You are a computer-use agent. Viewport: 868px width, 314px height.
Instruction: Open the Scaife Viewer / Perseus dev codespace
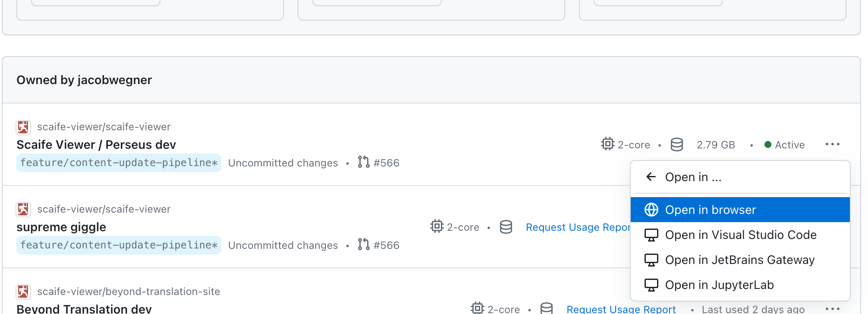click(x=96, y=145)
